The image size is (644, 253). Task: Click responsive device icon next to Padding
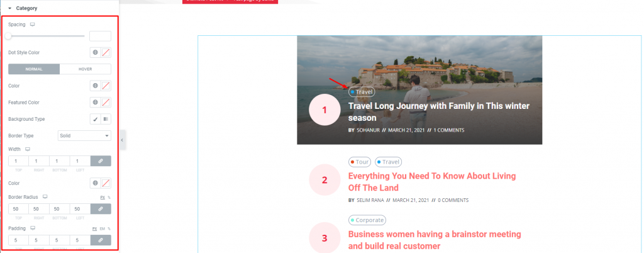33,228
